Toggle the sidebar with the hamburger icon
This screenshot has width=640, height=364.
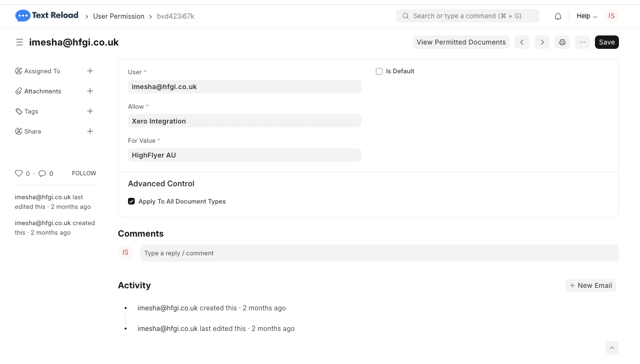(20, 42)
